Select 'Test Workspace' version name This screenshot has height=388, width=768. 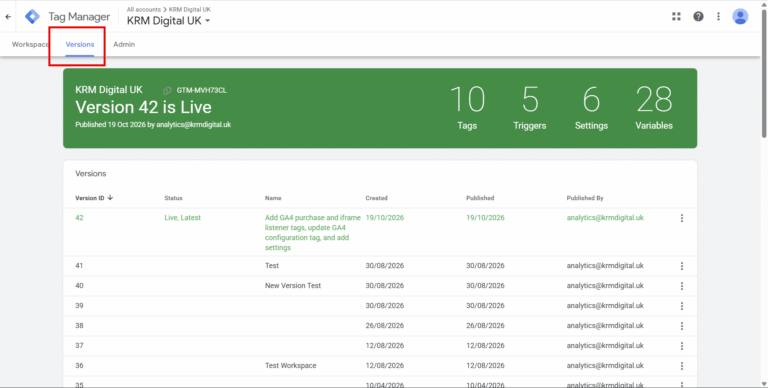click(290, 365)
